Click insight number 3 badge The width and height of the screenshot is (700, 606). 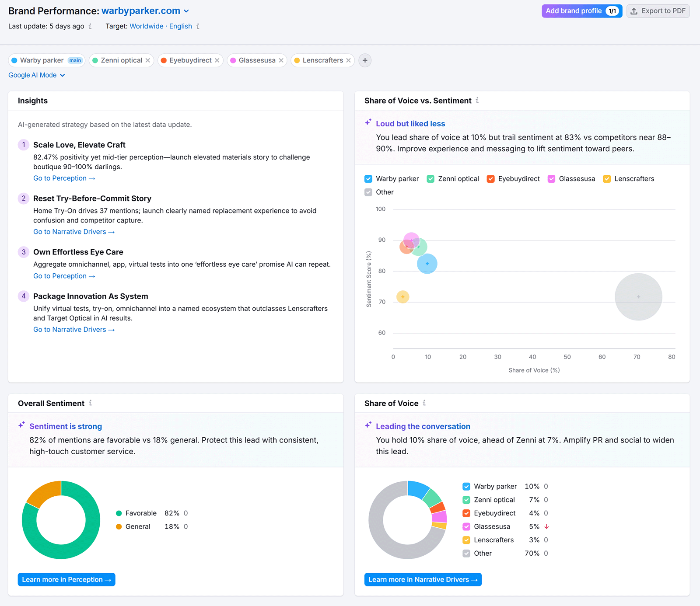point(24,252)
